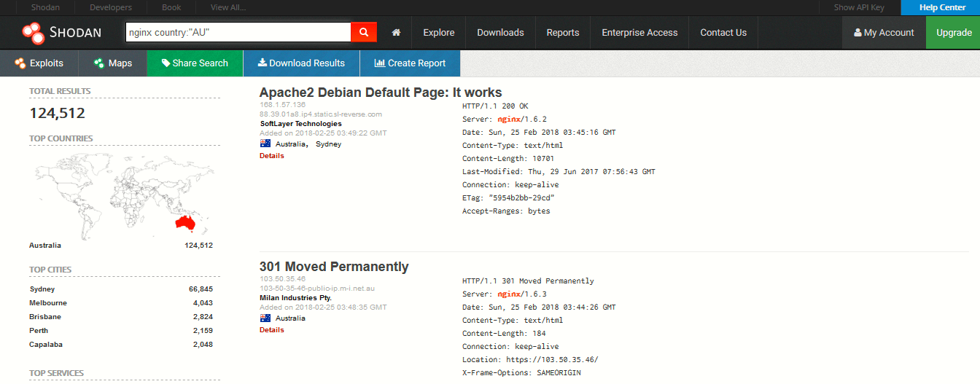Open the Apache2 Debian Default Page result
The width and height of the screenshot is (980, 384).
pos(381,93)
